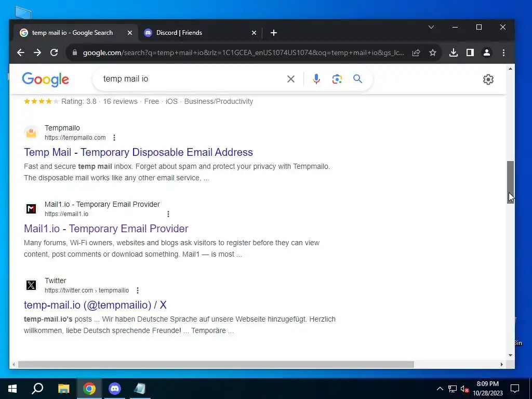Click the scroll up arrow
Screen dimensions: 532x399
511,69
